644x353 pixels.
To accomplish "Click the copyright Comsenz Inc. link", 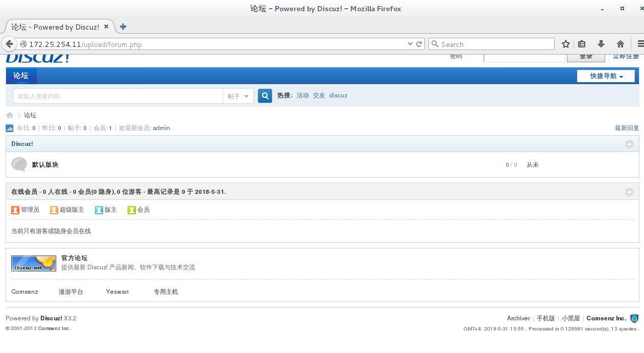I will click(x=54, y=329).
